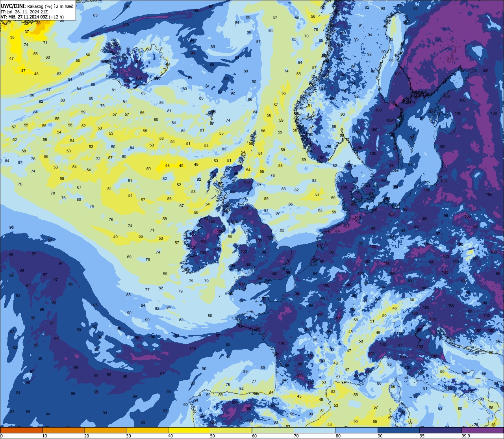504x439 pixels.
Task: Click the '70' legend tick label on color bar
Action: tap(296, 436)
